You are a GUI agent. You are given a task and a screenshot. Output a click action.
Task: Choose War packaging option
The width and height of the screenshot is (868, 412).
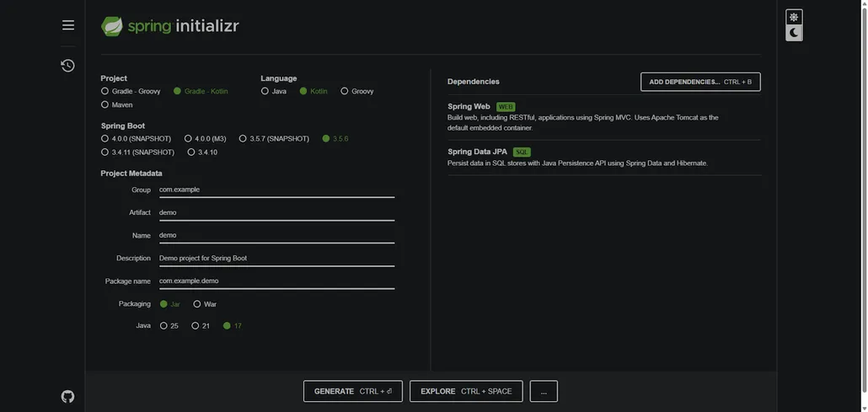pos(197,304)
